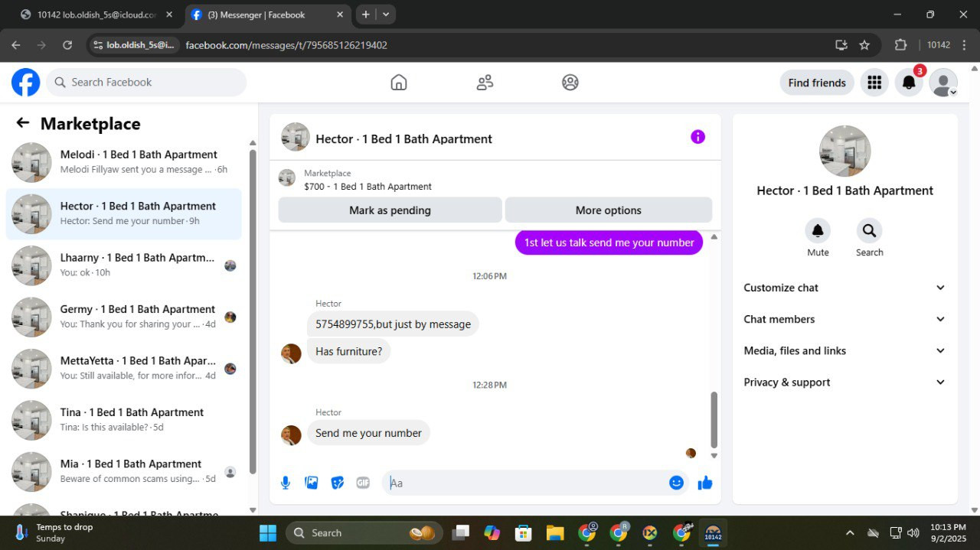Switch to the Messenger Facebook tab

pos(268,15)
